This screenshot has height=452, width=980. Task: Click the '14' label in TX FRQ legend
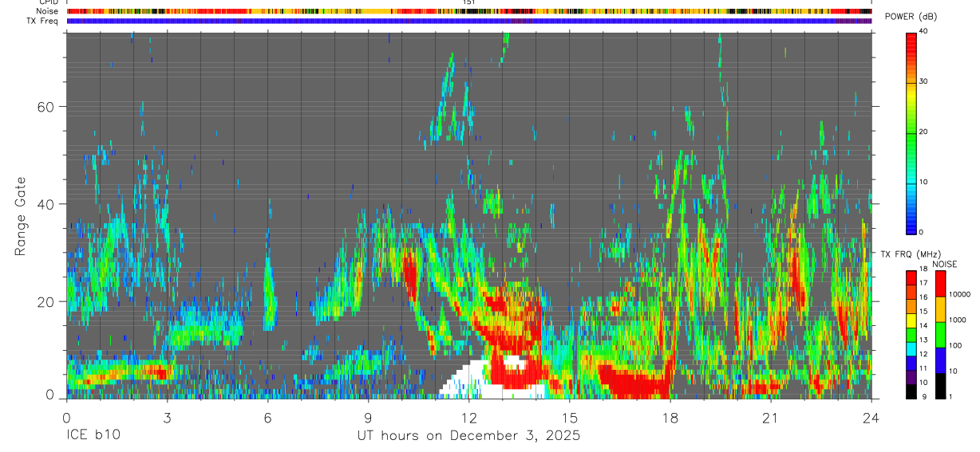coord(924,326)
